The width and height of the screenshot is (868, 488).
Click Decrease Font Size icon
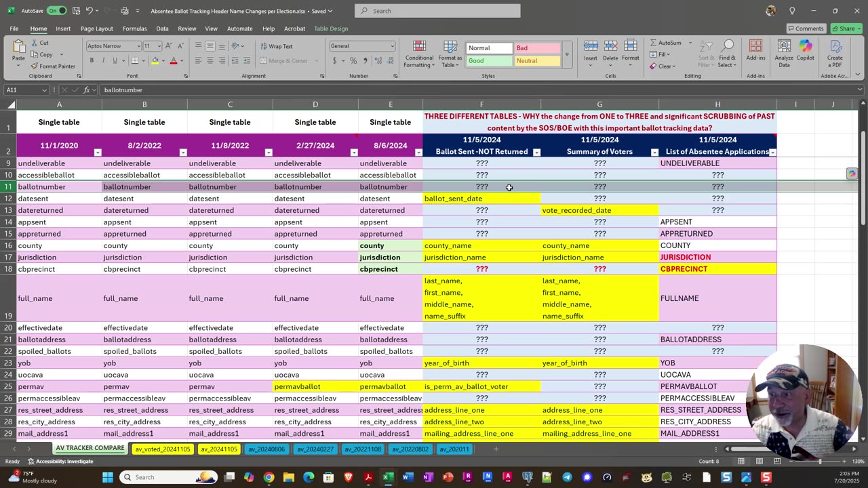coord(180,45)
